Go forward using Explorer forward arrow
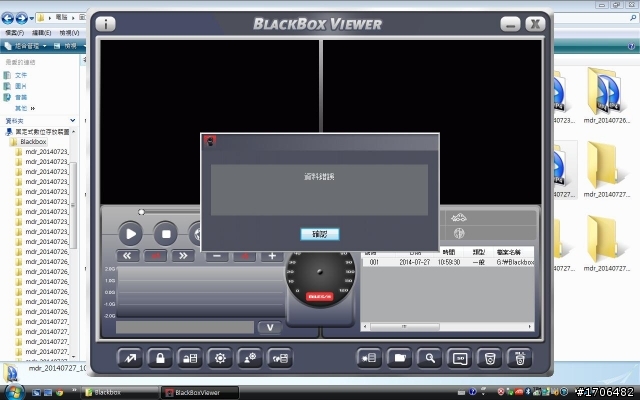Viewport: 640px width, 400px height. [x=22, y=18]
